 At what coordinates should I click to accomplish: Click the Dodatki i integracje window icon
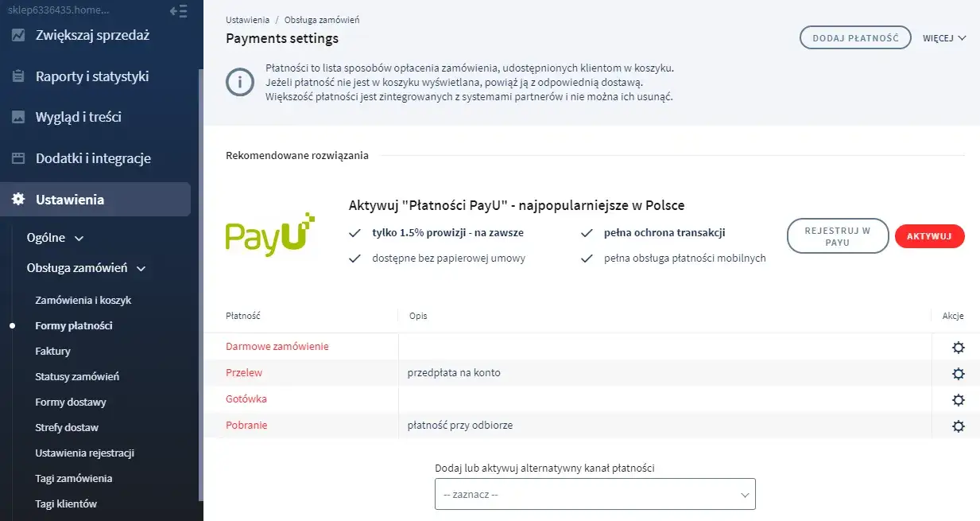(x=18, y=158)
